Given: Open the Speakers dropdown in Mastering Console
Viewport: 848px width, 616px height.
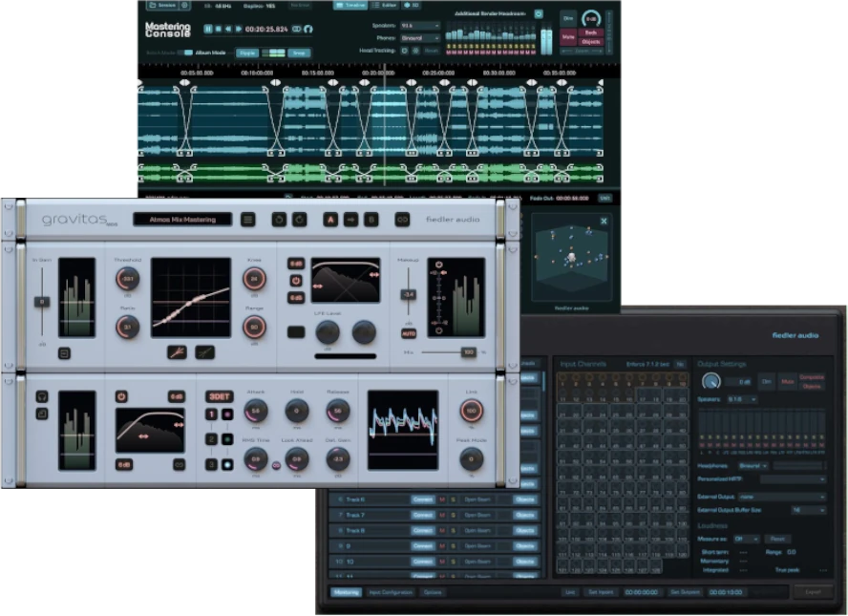Looking at the screenshot, I should (x=421, y=26).
